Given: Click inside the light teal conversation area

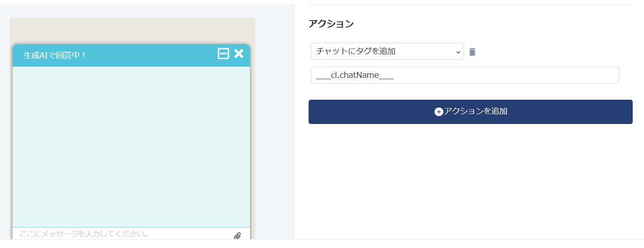Looking at the screenshot, I should (131, 147).
